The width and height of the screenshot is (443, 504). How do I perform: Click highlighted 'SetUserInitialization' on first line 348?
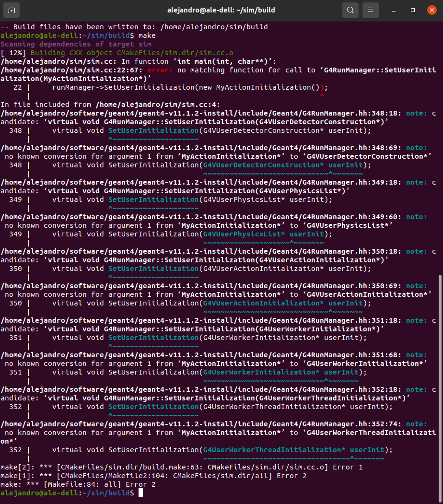pos(153,131)
